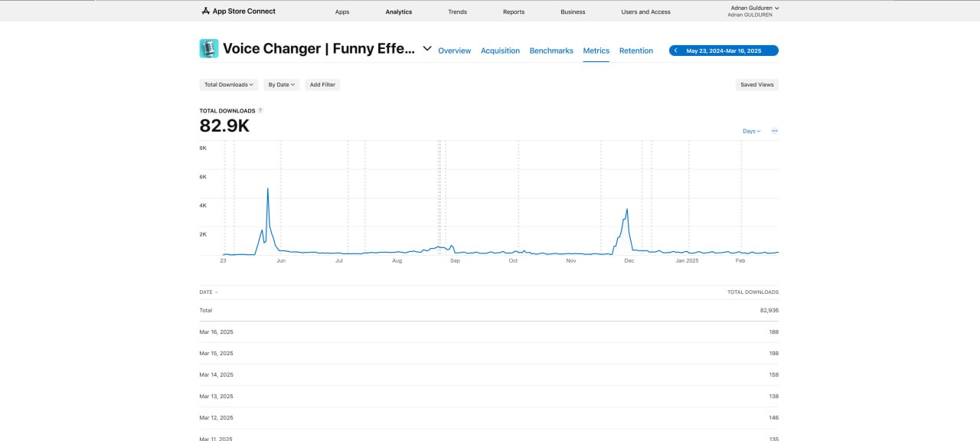Image resolution: width=980 pixels, height=441 pixels.
Task: Open the Adnan Gulduren account menu
Action: pyautogui.click(x=754, y=8)
